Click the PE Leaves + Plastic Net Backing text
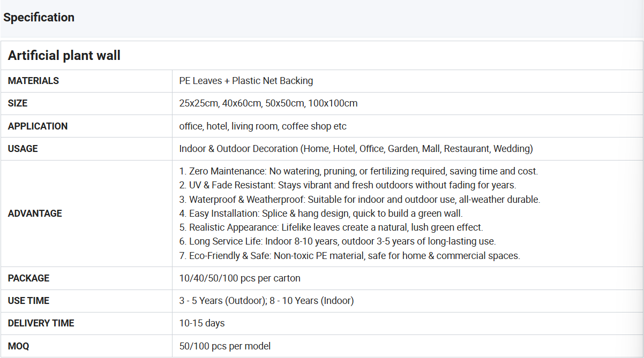Screen dimensions: 644x358 [246, 81]
